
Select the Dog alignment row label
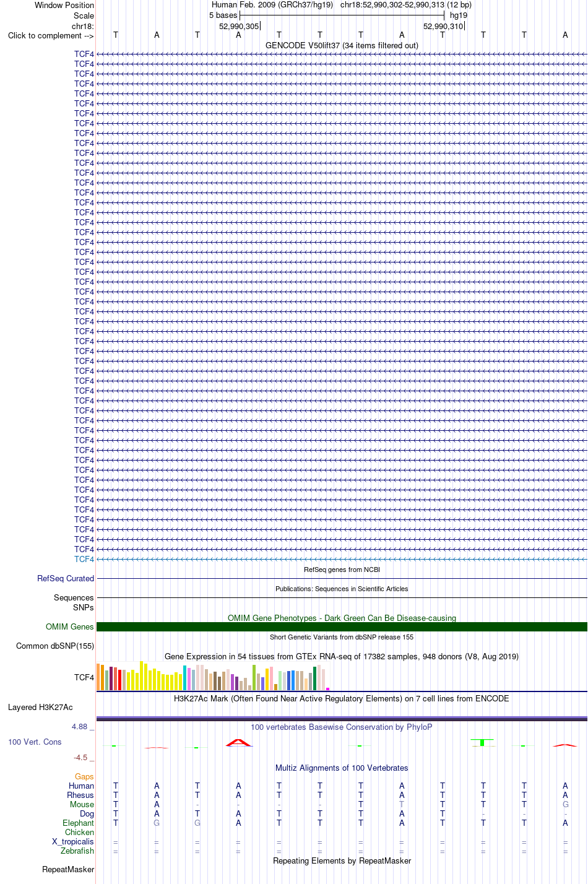(x=87, y=813)
